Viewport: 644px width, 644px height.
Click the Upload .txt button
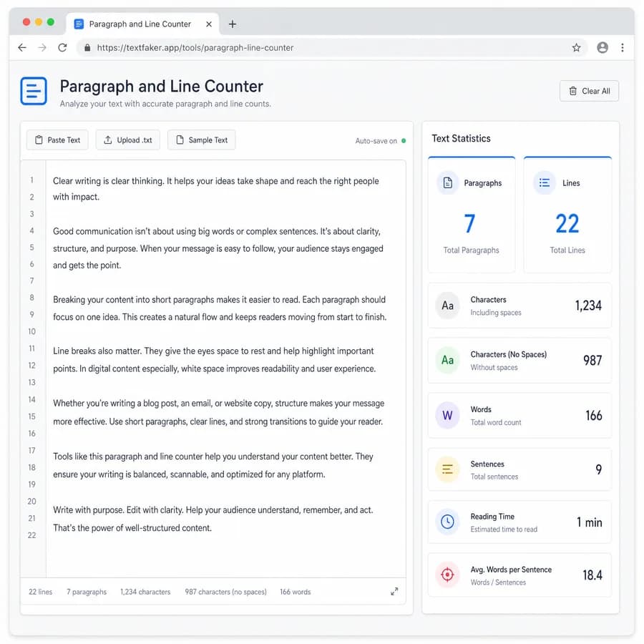(x=128, y=140)
